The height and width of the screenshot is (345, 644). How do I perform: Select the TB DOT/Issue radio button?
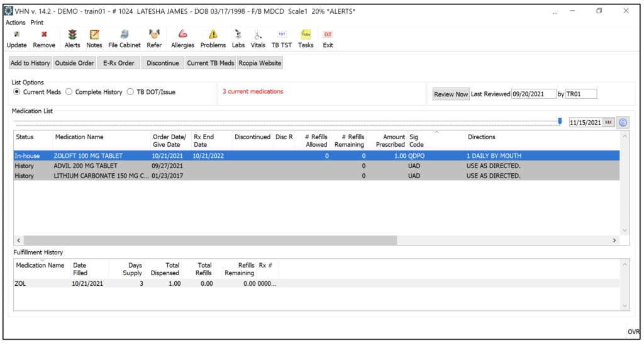point(130,92)
